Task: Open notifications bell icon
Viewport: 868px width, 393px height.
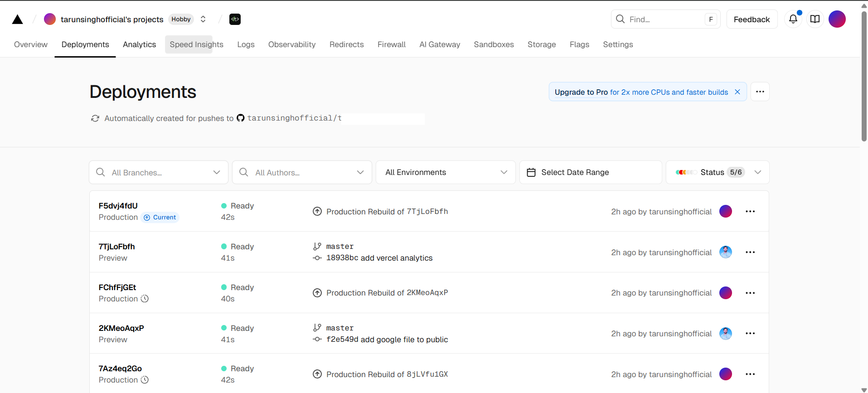Action: point(793,19)
